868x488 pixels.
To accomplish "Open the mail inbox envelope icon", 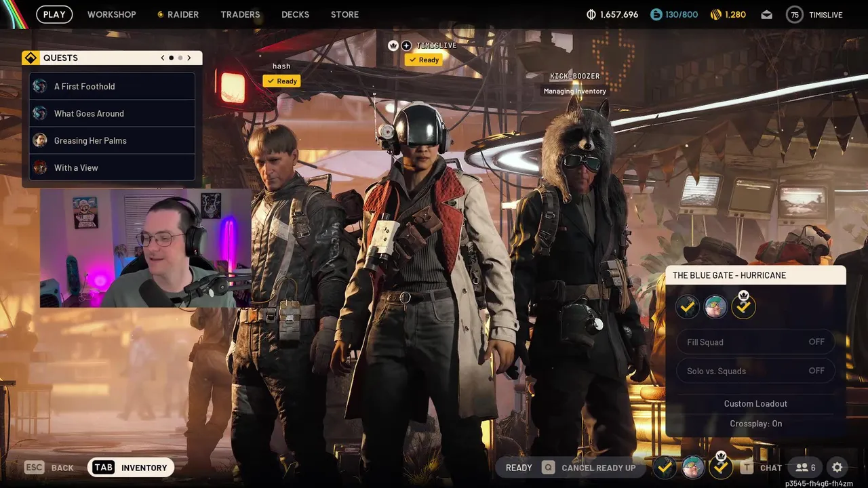I will (x=766, y=14).
